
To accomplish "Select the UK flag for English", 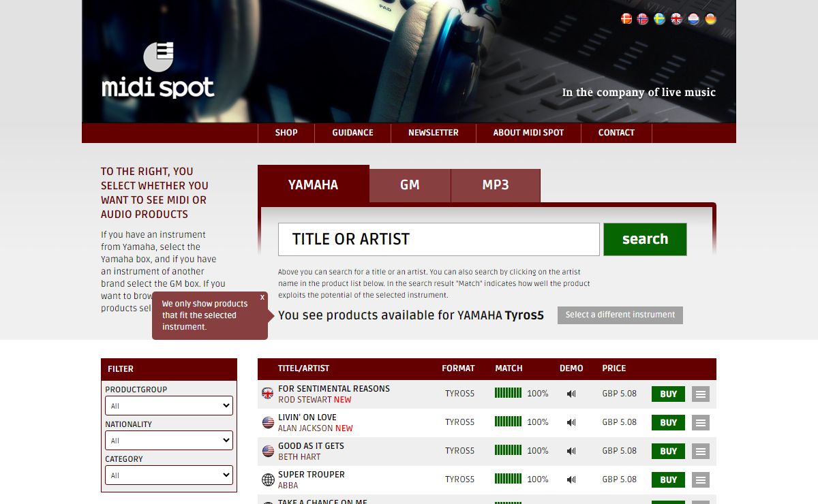I will (677, 19).
